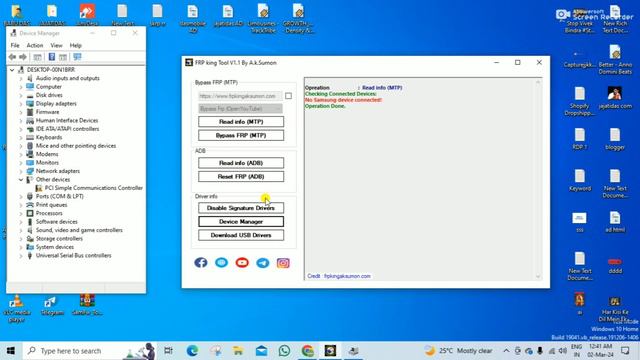Open the Action menu in Device Manager
640x360 pixels.
pos(35,45)
